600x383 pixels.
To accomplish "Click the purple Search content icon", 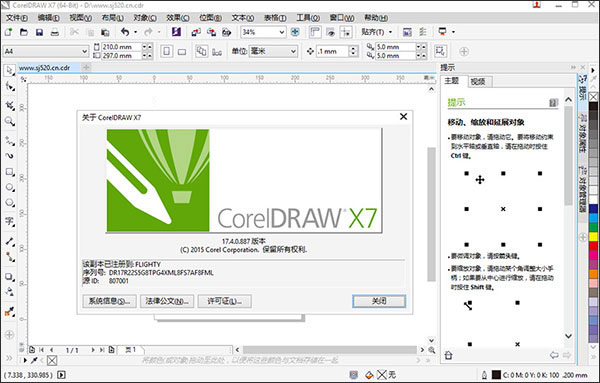I will [x=176, y=32].
